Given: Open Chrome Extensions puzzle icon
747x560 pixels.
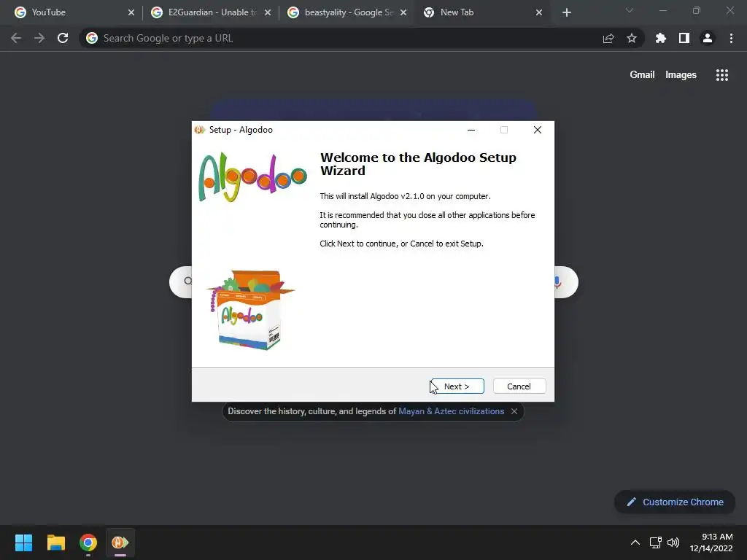Looking at the screenshot, I should click(x=661, y=38).
